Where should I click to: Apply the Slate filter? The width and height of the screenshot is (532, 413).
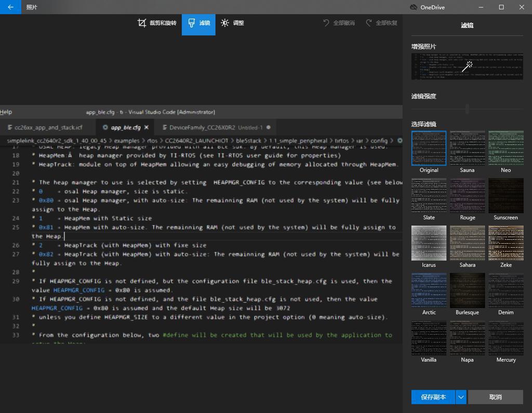tap(429, 195)
